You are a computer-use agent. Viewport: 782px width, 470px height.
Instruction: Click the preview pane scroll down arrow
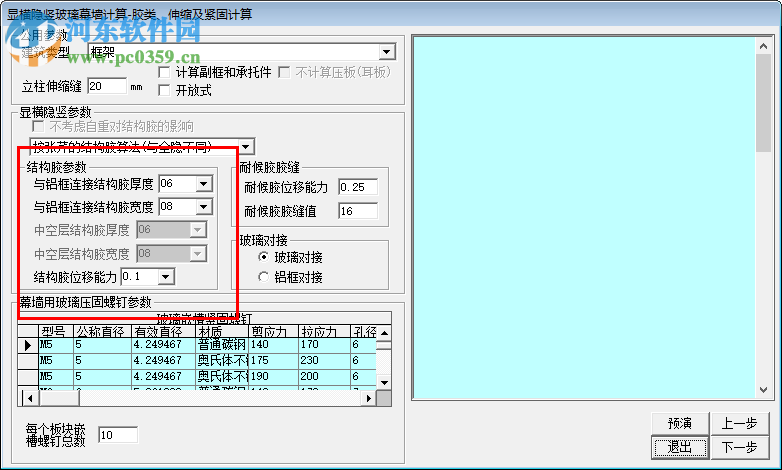coord(763,390)
